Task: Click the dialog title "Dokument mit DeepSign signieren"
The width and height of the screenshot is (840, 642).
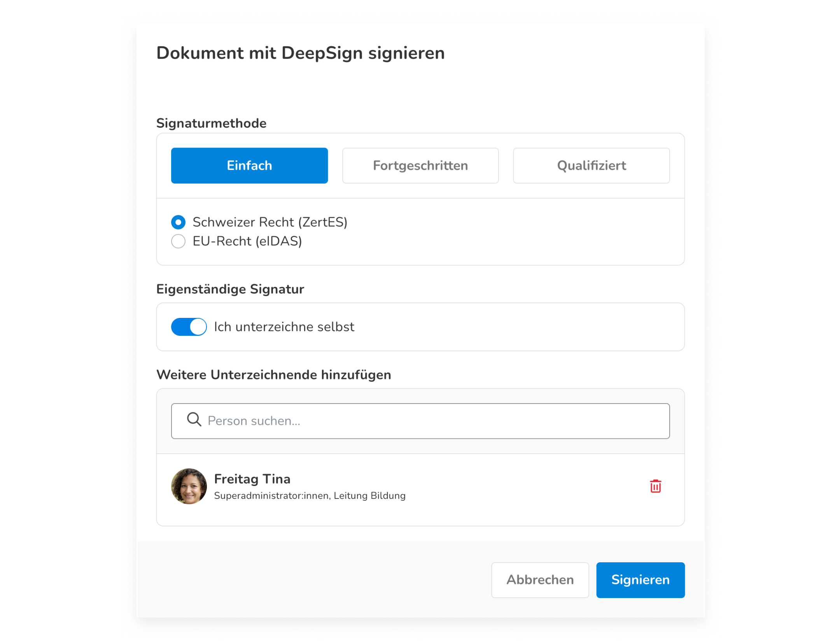Action: 300,53
